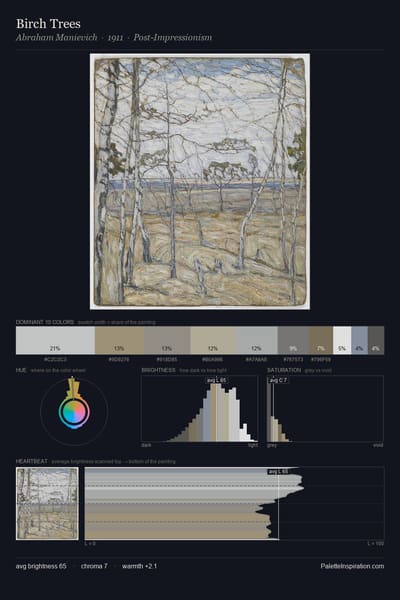400x600 pixels.
Task: Click the small heartbeat painting thumbnail
Action: 47,504
